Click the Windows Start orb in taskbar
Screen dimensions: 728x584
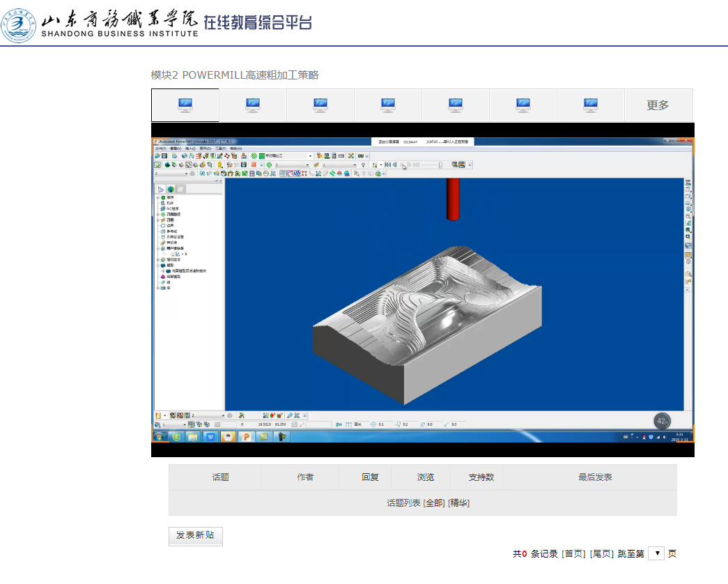pos(160,437)
